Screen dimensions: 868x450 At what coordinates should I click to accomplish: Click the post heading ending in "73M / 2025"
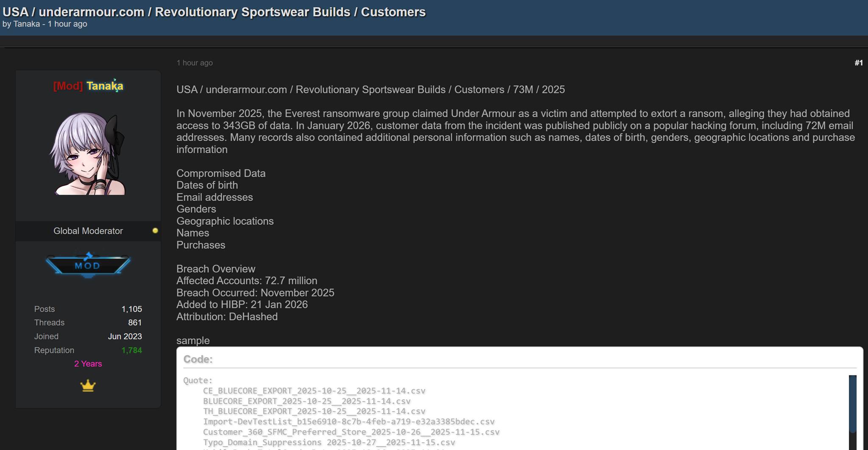pos(370,89)
